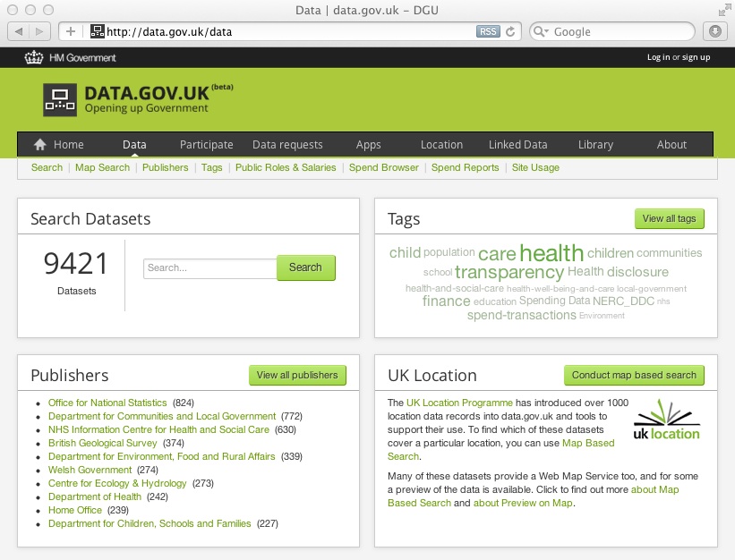The height and width of the screenshot is (560, 735).
Task: Click the Site Usage submenu link
Action: click(535, 167)
